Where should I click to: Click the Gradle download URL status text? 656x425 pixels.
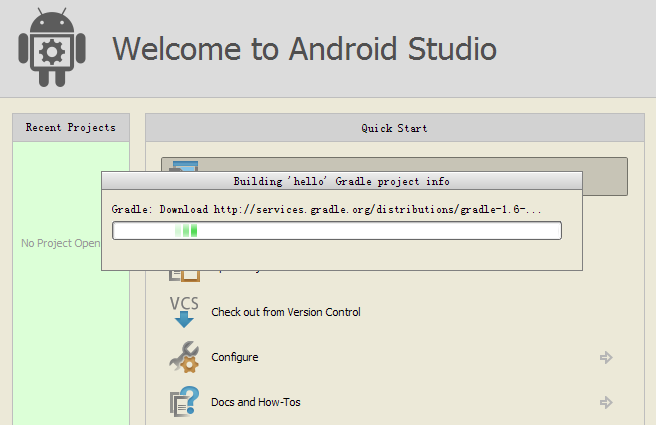326,209
